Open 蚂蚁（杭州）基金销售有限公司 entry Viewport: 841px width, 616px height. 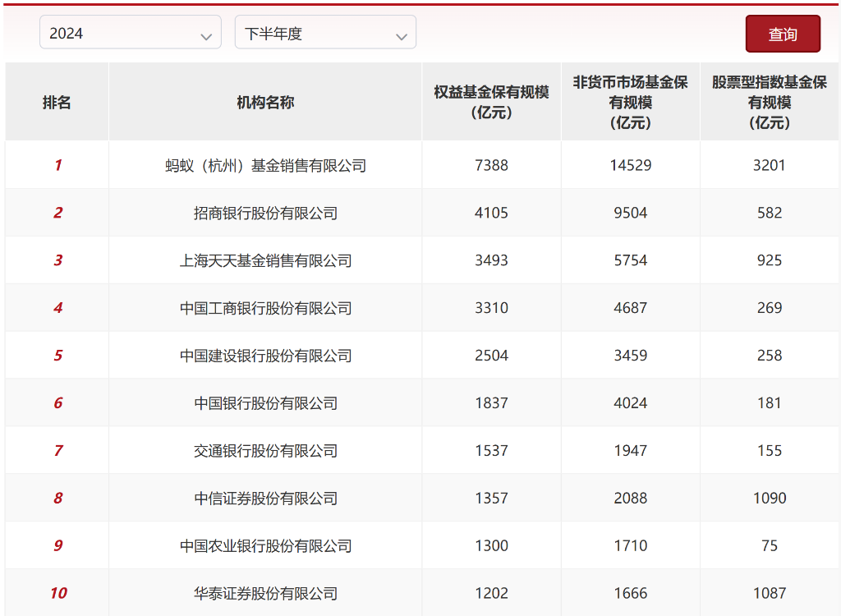tap(264, 165)
